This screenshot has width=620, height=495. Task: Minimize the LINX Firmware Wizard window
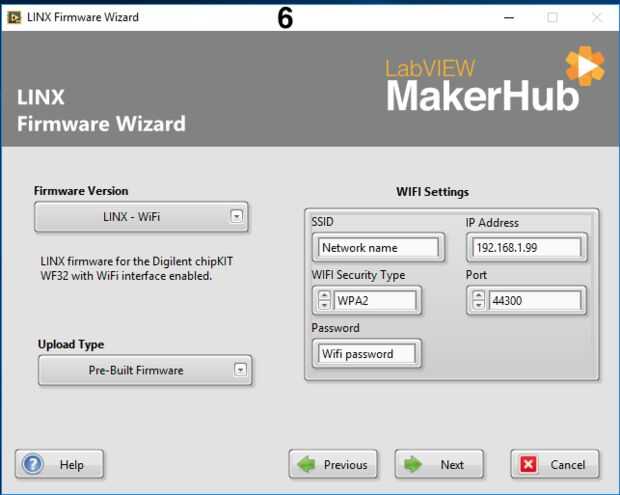click(509, 17)
